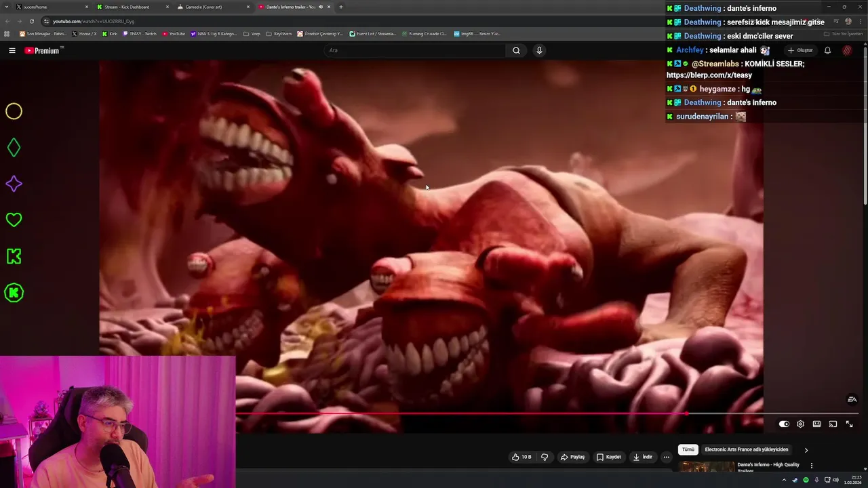
Task: Open more actions menu beside İndir
Action: 666,457
